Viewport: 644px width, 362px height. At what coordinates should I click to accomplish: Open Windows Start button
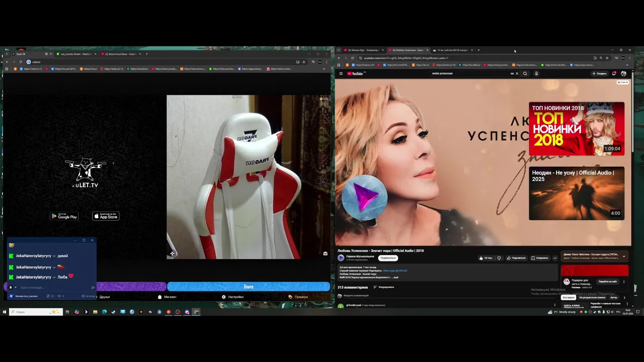click(x=5, y=312)
